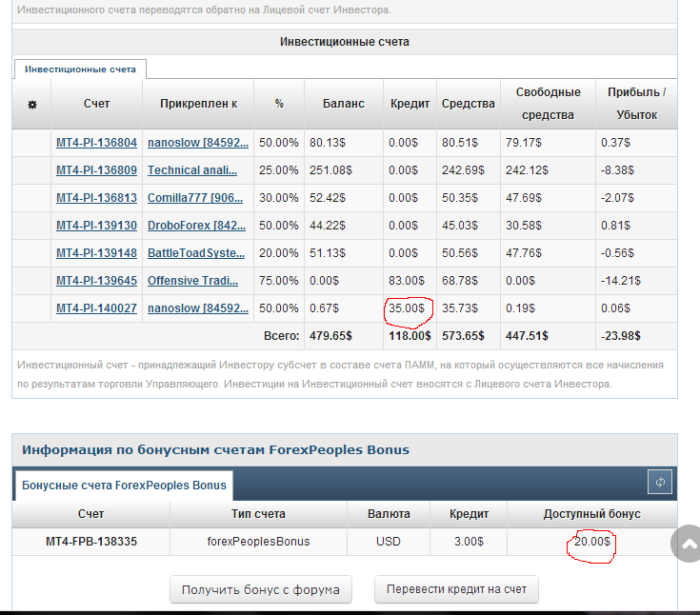The width and height of the screenshot is (700, 615).
Task: Select the 83.00$ credit value
Action: coord(407,281)
